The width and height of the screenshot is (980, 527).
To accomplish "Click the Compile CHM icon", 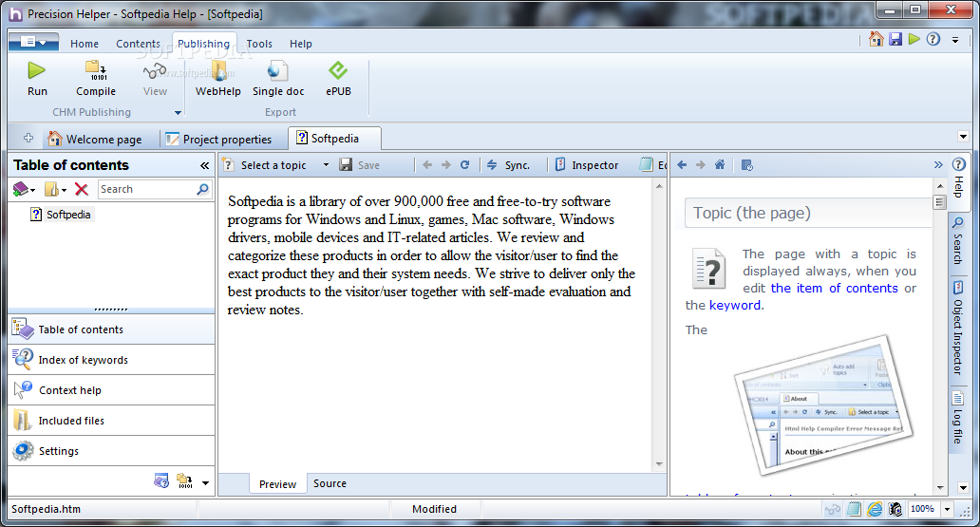I will [96, 70].
